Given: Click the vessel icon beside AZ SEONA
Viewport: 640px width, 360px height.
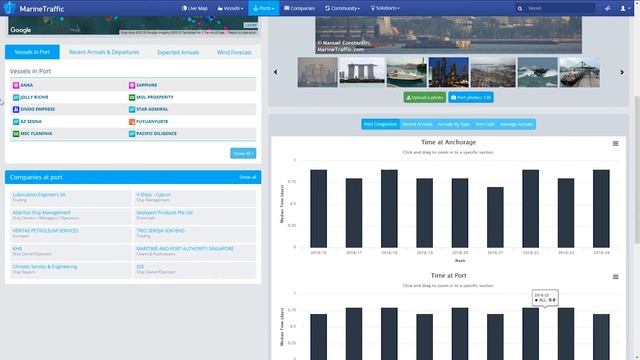Looking at the screenshot, I should (16, 122).
